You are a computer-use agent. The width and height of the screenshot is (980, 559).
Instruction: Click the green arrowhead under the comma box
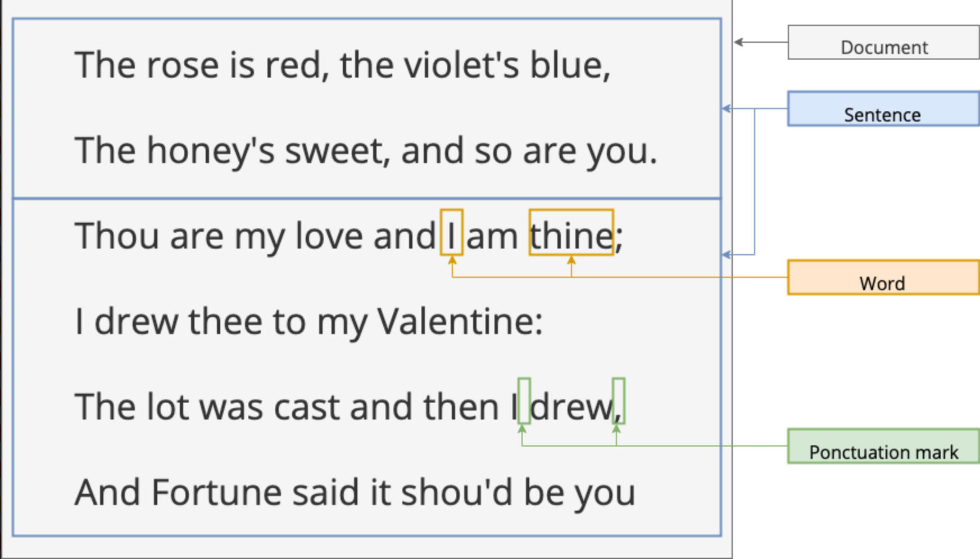click(616, 429)
